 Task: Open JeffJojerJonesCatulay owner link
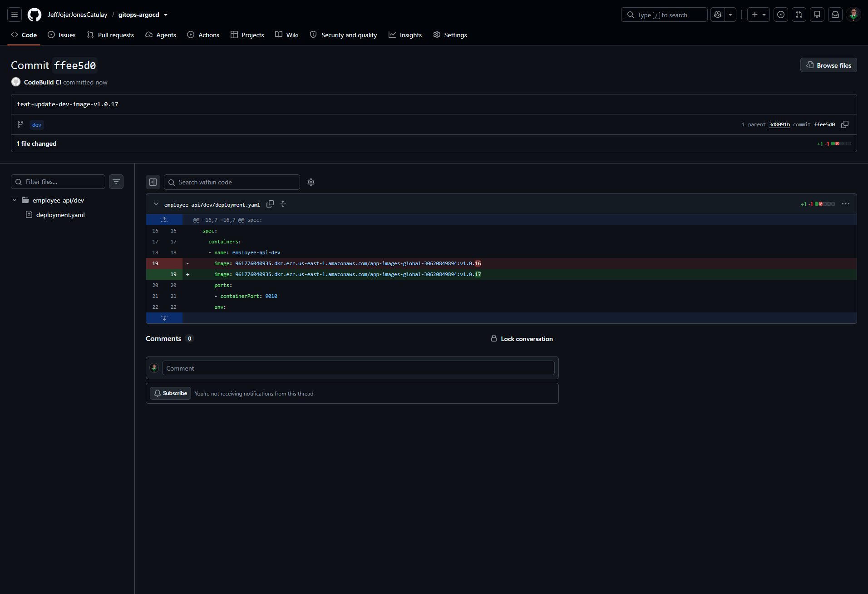click(78, 15)
